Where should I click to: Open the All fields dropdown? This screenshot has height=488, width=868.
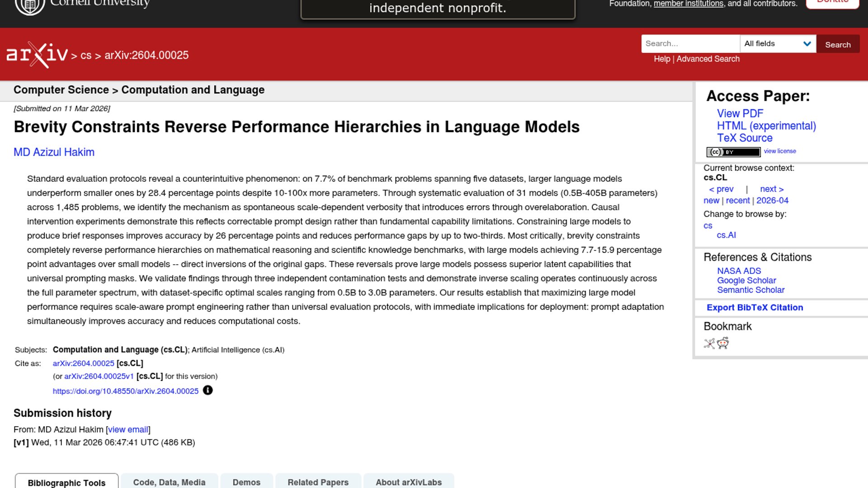pos(778,44)
